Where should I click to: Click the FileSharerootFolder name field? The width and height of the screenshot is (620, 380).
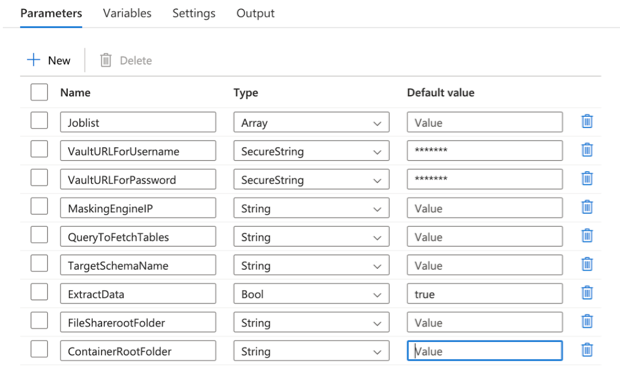point(138,322)
